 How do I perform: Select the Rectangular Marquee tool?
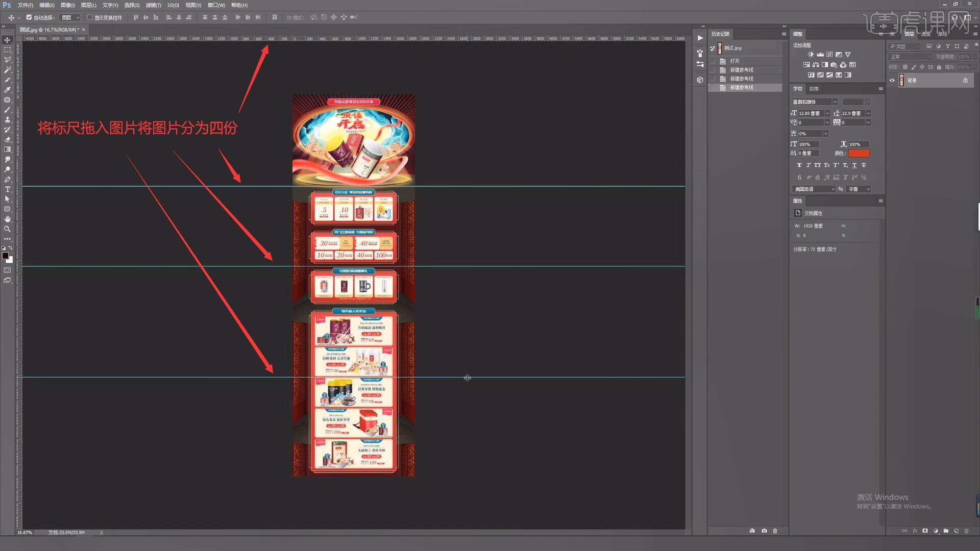click(7, 50)
